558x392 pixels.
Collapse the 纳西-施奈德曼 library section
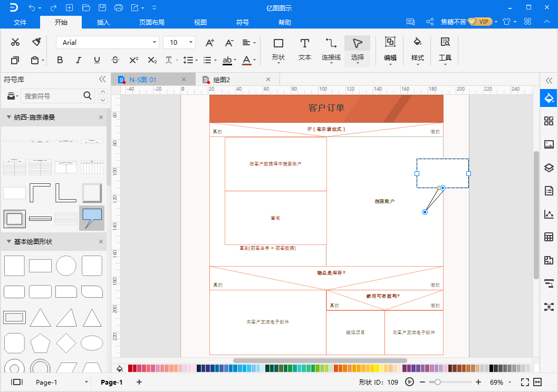[x=8, y=117]
